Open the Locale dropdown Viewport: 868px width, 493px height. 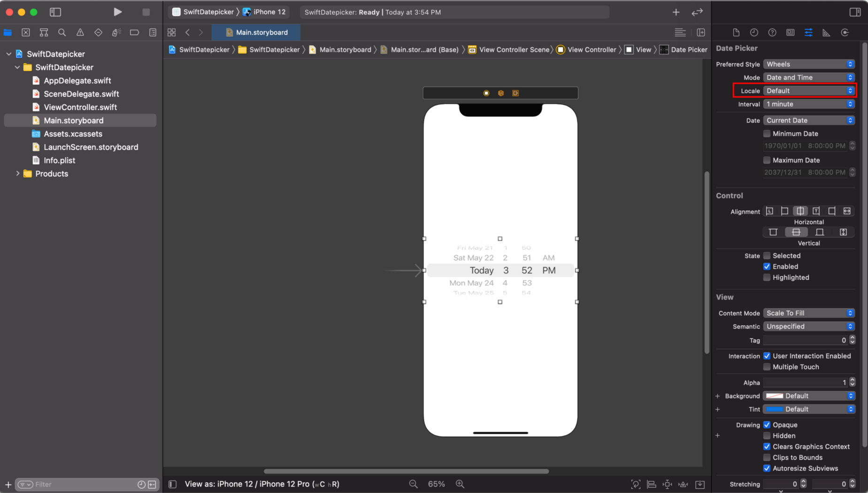click(x=809, y=91)
